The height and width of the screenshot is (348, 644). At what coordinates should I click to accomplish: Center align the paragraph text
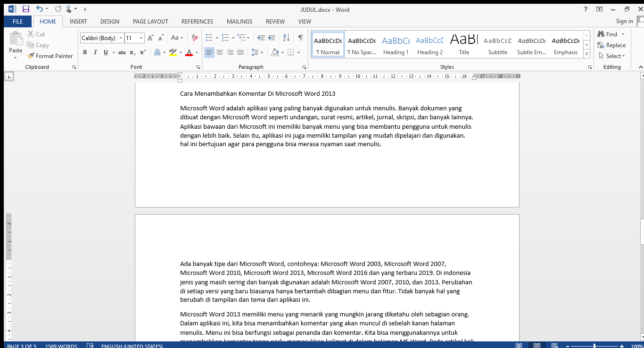[220, 52]
